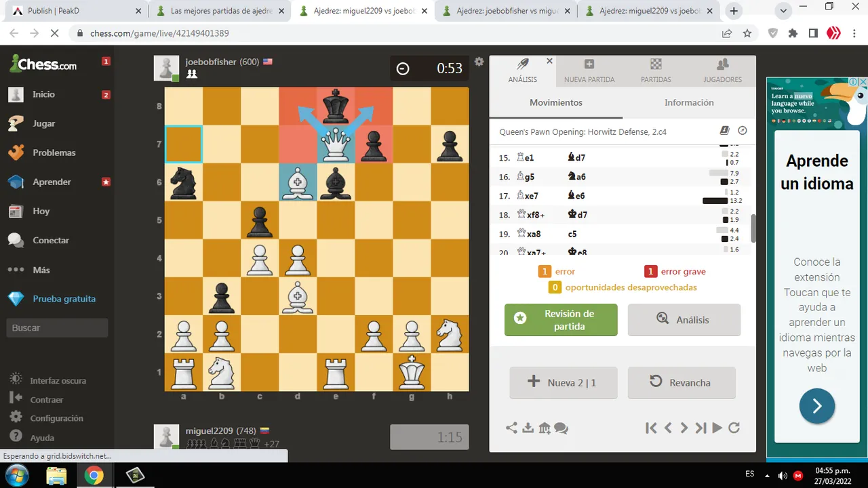The width and height of the screenshot is (868, 488).
Task: Select black move Be6 on row 17
Action: click(576, 195)
